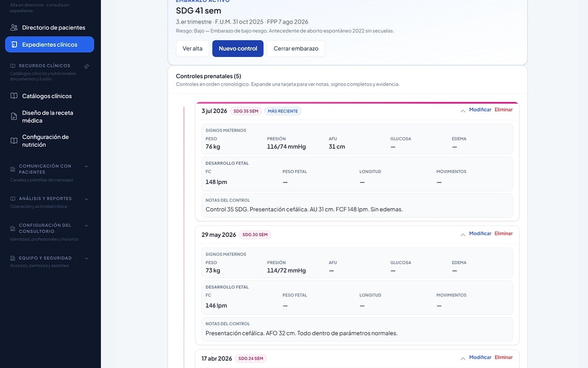Expand the Comunicación con pacientes chevron
The height and width of the screenshot is (368, 588).
click(x=87, y=166)
